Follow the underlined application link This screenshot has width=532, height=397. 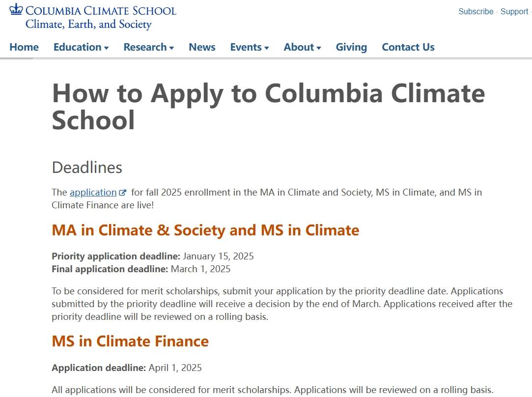click(93, 193)
